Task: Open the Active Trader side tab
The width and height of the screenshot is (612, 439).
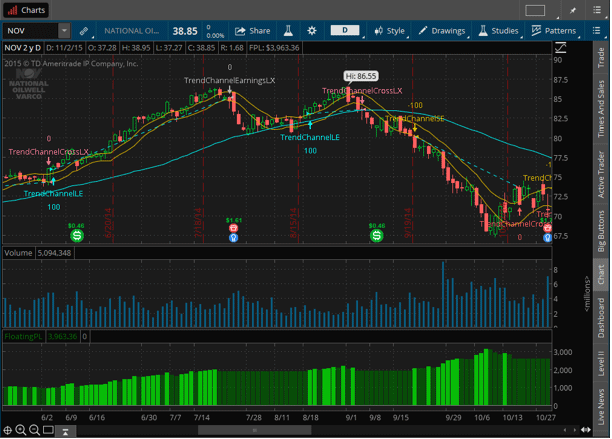Action: pyautogui.click(x=601, y=174)
